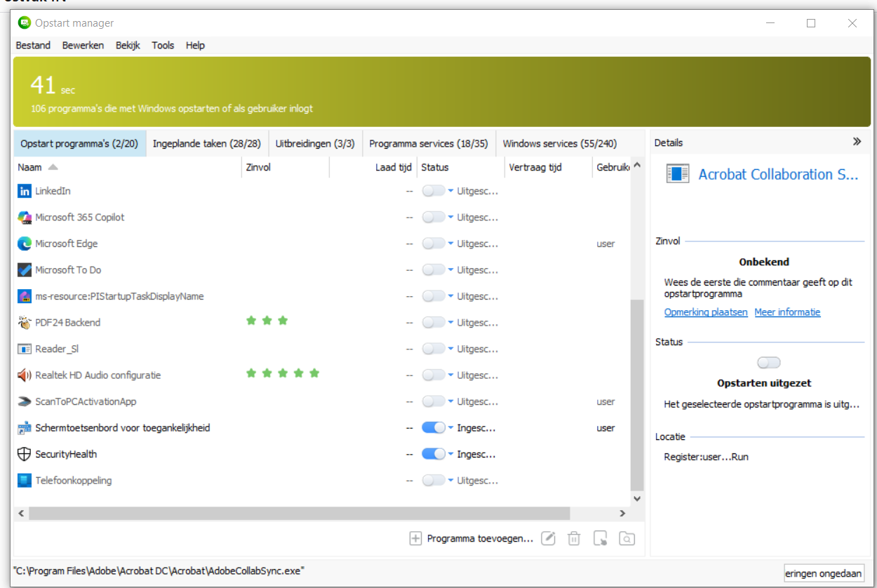The height and width of the screenshot is (588, 877).
Task: Toggle the LinkedIn startup switch
Action: [x=434, y=191]
